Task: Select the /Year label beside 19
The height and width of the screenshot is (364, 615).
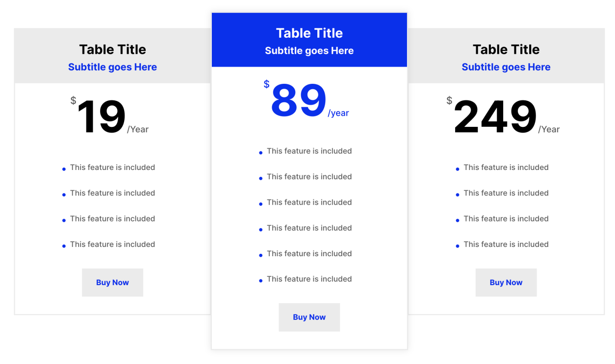Action: 138,129
